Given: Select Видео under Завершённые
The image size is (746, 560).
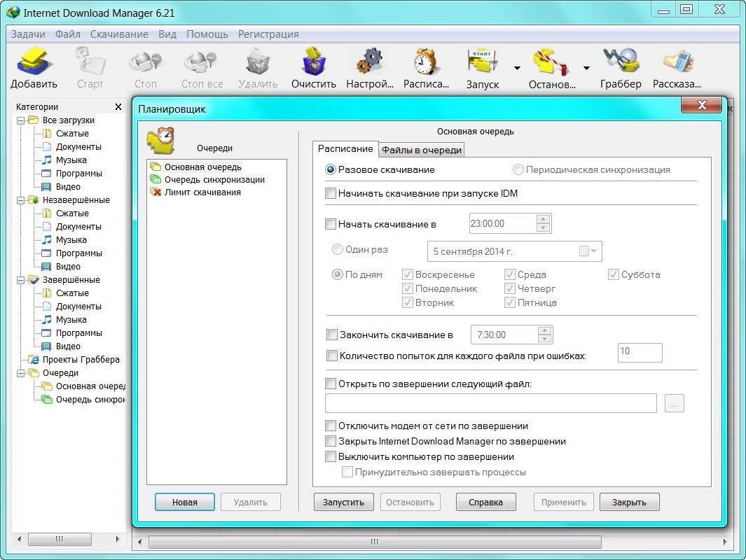Looking at the screenshot, I should pos(68,346).
